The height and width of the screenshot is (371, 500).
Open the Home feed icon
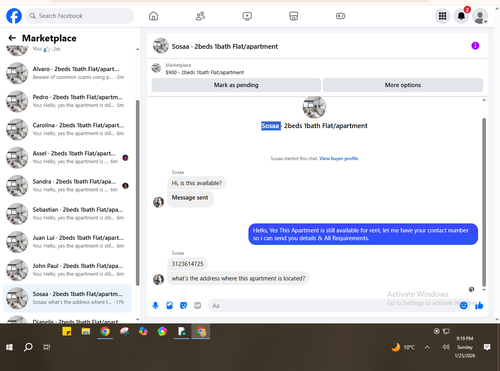click(x=153, y=16)
